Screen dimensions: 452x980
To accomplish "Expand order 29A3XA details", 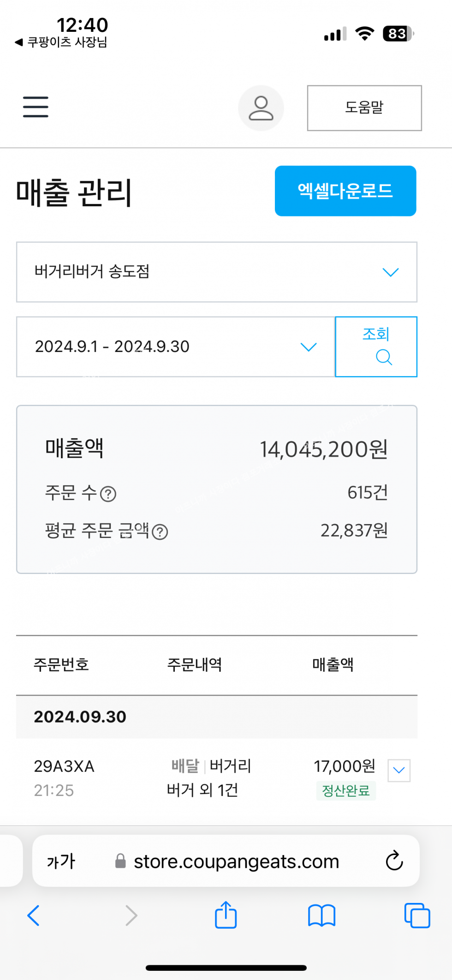I will 399,770.
